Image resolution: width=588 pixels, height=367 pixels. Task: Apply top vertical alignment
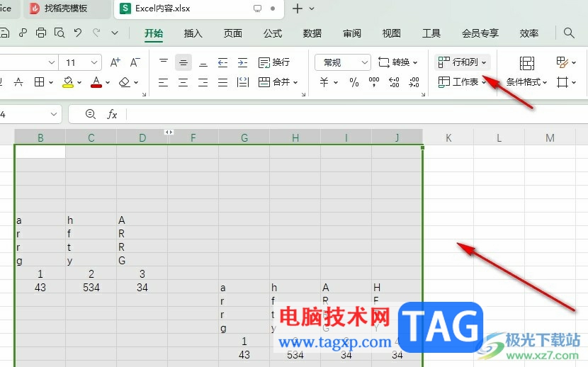coord(163,62)
